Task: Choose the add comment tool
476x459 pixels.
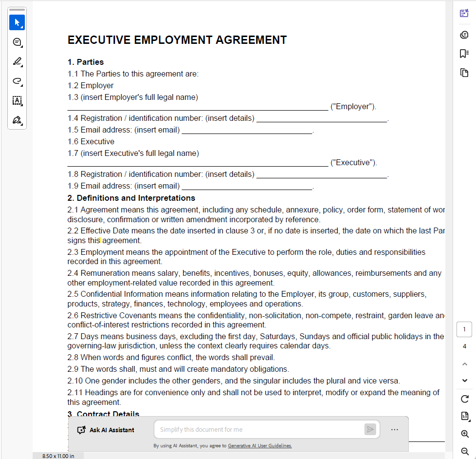Action: [17, 42]
